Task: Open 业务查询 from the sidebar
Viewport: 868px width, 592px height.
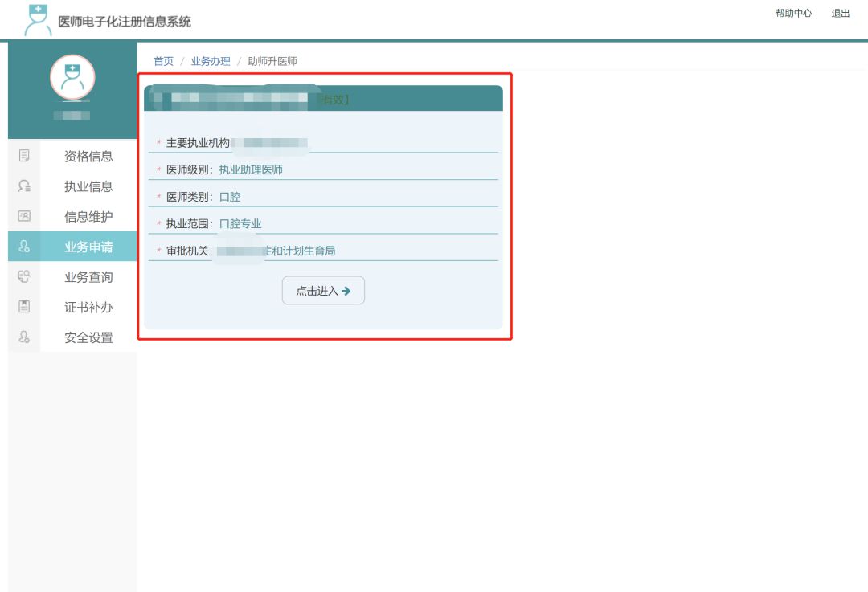Action: (x=88, y=277)
